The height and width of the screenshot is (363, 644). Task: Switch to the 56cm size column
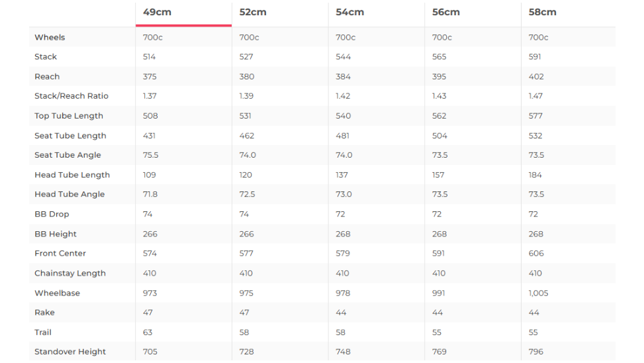(x=445, y=13)
